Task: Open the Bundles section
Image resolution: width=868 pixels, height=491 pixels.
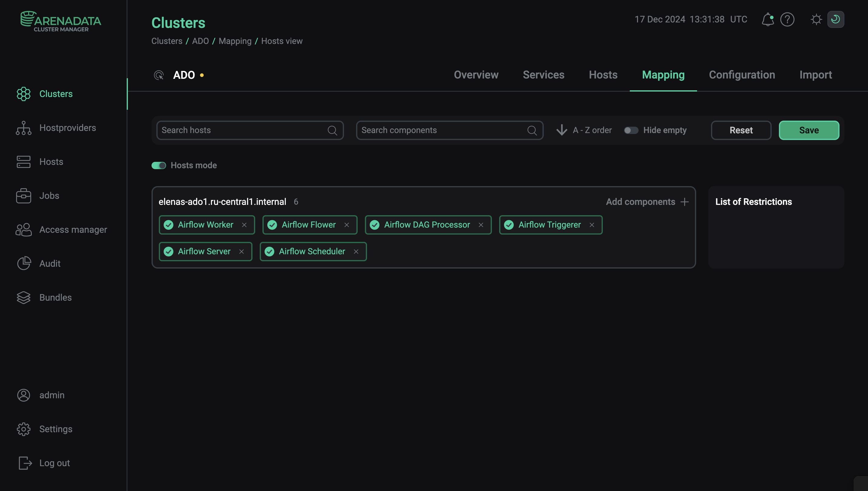Action: [55, 297]
